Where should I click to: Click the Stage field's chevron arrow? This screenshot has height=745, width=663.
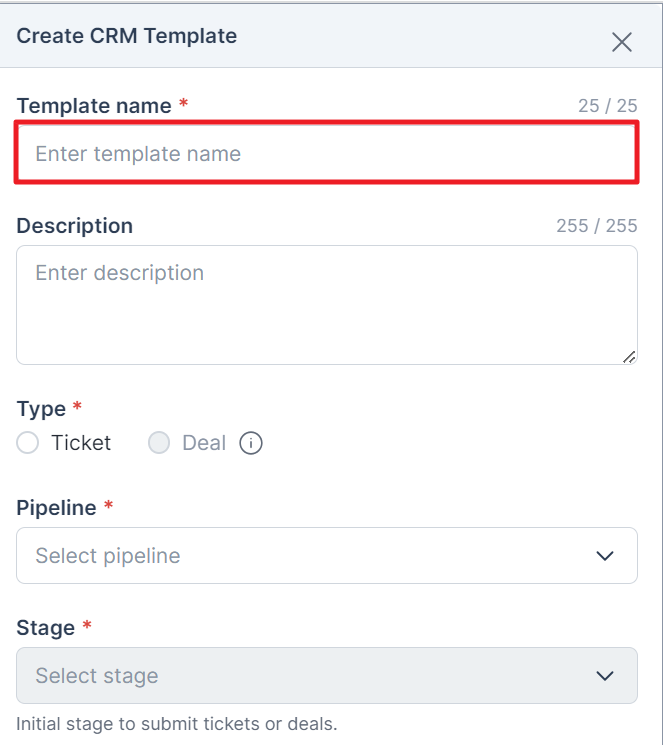[x=605, y=675]
